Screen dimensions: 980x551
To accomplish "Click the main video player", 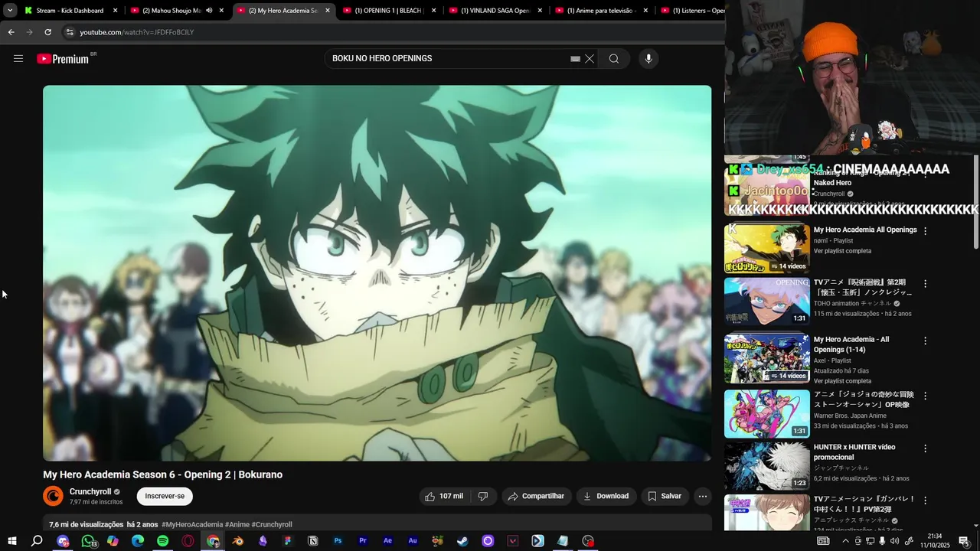I will (x=377, y=273).
